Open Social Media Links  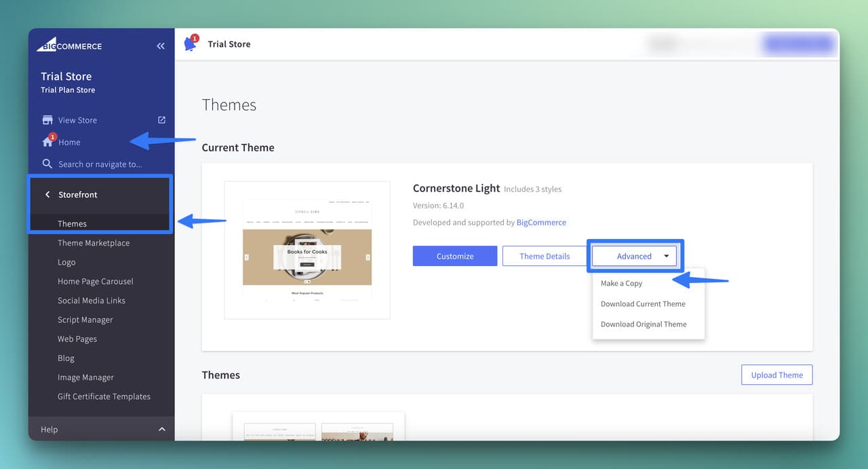[92, 301]
